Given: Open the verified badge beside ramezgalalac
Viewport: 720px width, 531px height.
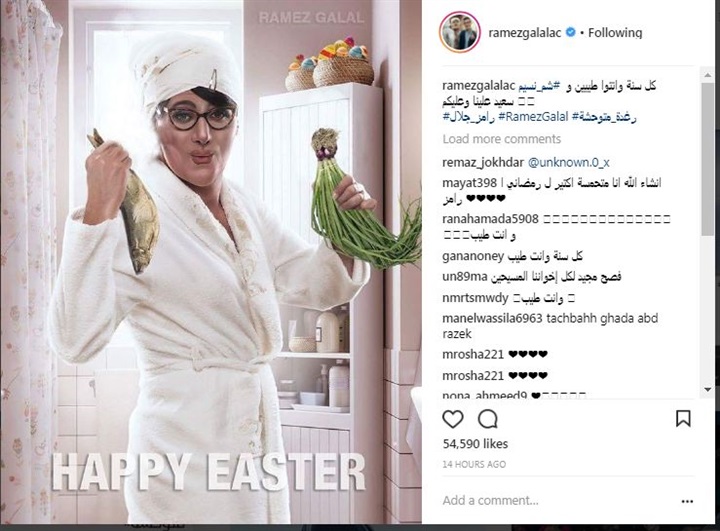Looking at the screenshot, I should pyautogui.click(x=570, y=32).
